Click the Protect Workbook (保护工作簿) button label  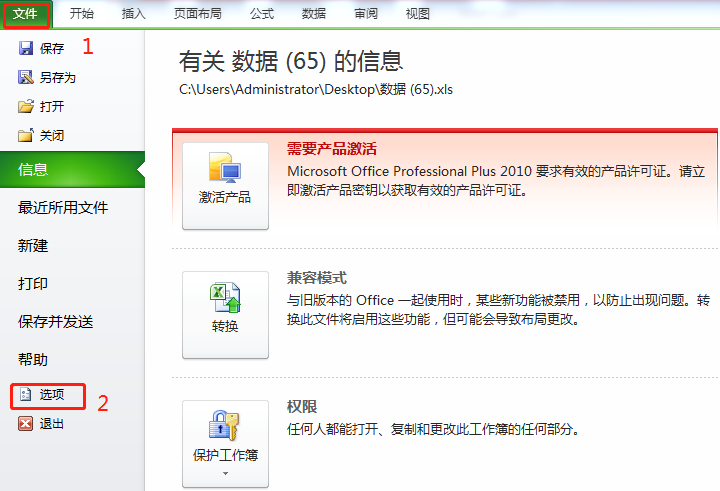[225, 455]
